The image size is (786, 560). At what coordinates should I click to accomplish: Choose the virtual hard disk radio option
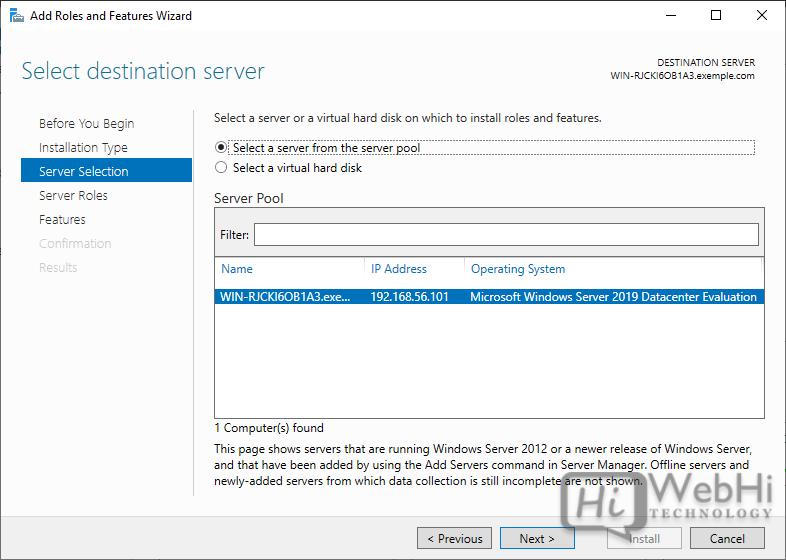coord(221,168)
